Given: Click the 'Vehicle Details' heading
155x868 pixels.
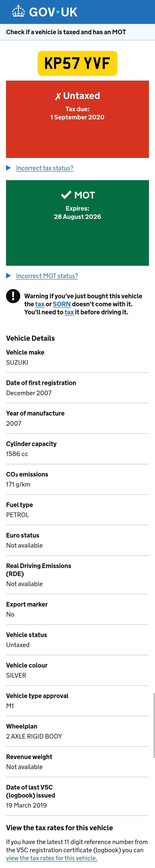Looking at the screenshot, I should 30,338.
